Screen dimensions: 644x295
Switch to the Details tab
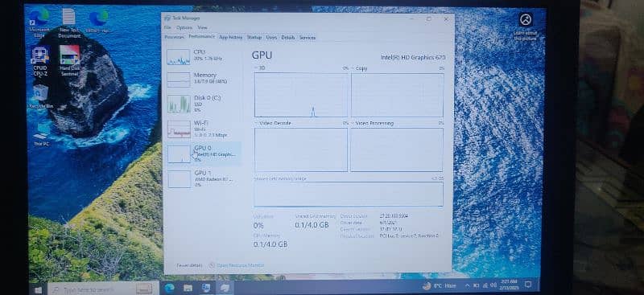tap(288, 37)
